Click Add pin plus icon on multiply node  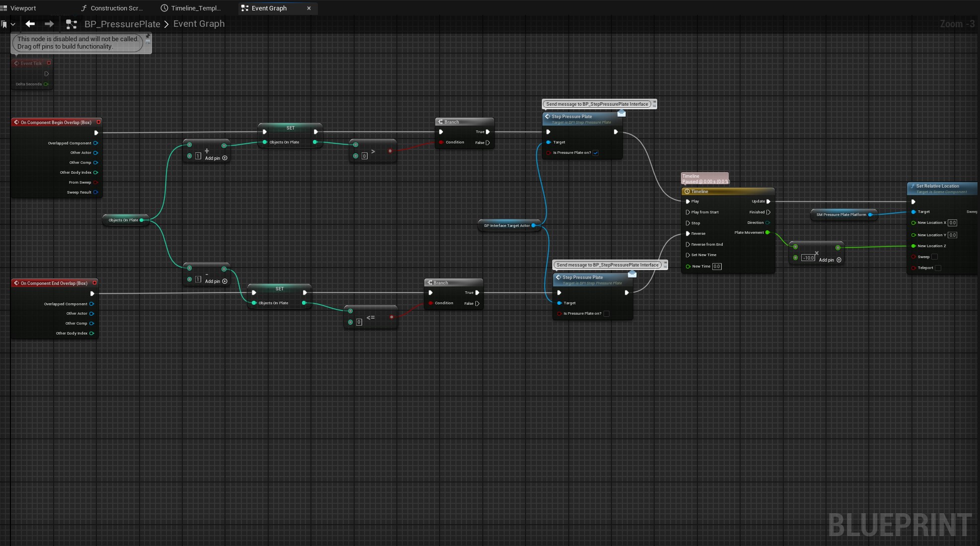[x=839, y=260]
